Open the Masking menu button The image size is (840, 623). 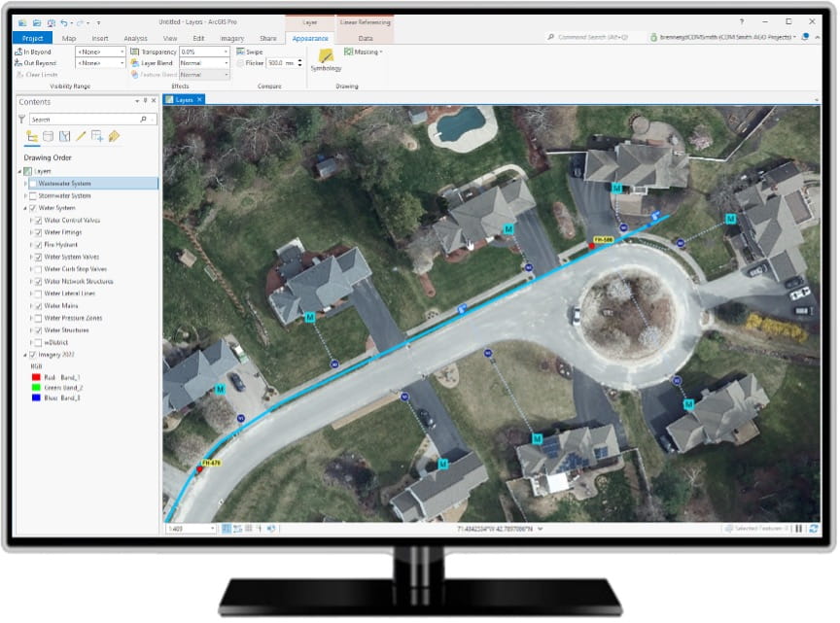[365, 52]
